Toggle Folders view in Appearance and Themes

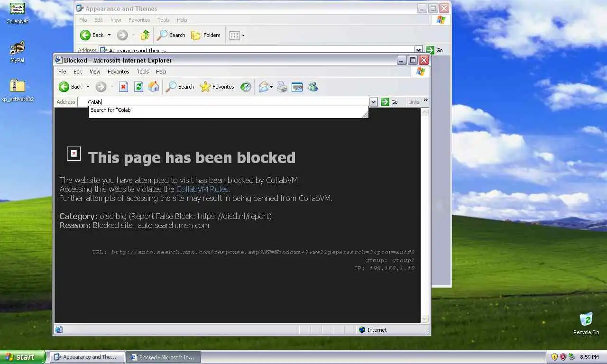206,35
